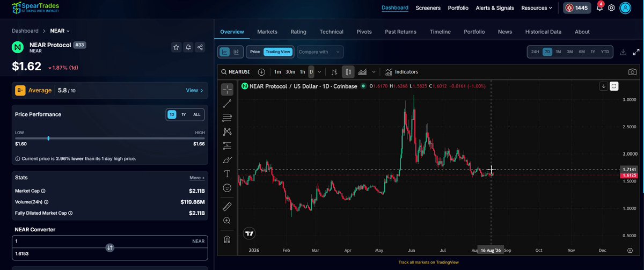Click the Price Performance low-high slider marker
This screenshot has width=644, height=270.
[48, 138]
